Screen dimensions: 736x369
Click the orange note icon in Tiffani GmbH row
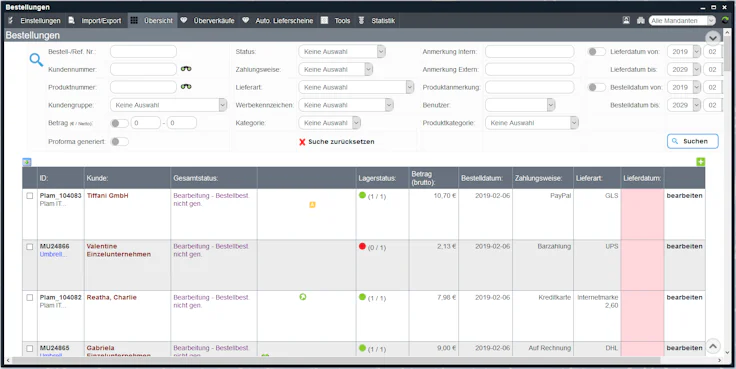(312, 205)
